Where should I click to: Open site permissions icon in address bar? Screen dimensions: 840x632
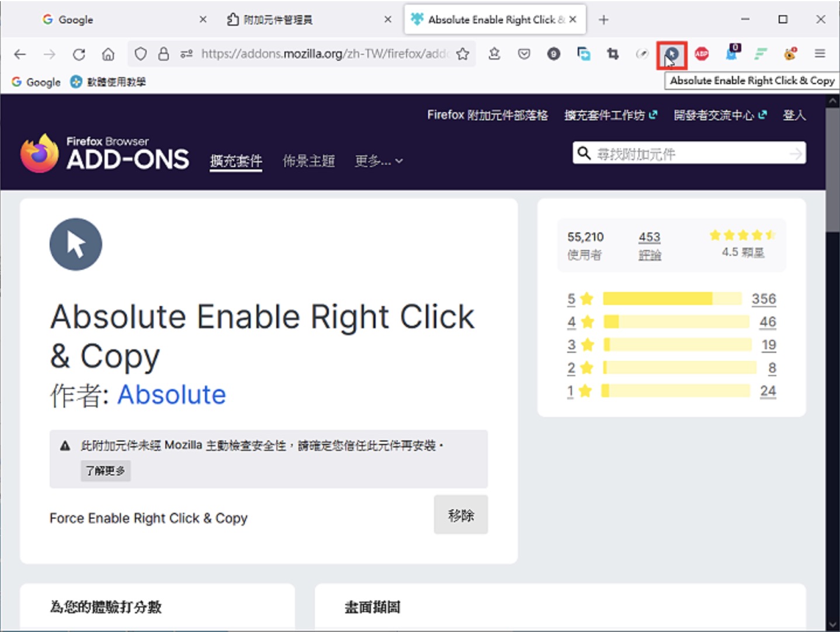[186, 54]
